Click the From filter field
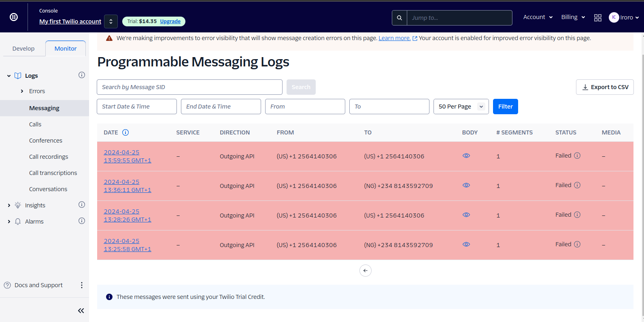Image resolution: width=644 pixels, height=322 pixels. [305, 107]
